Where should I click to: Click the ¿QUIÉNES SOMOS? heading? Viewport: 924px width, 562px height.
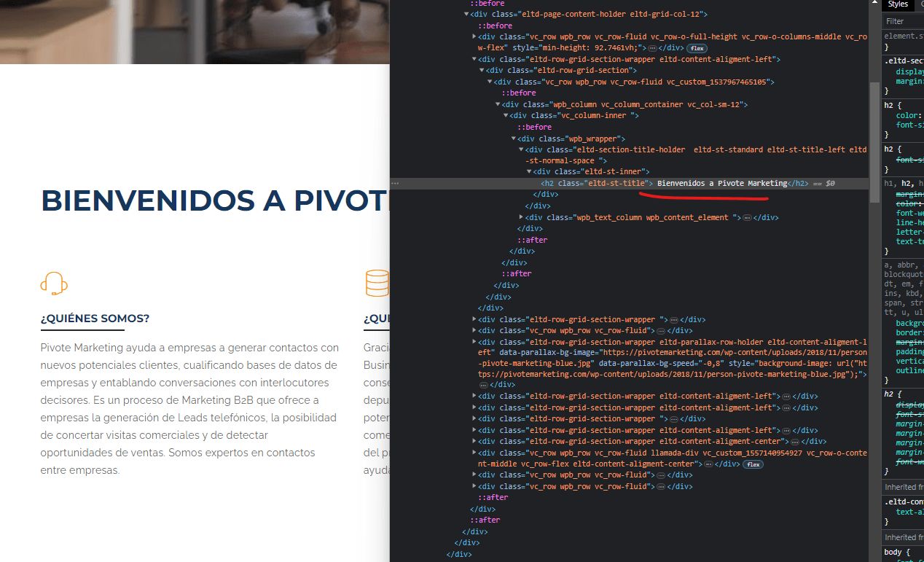click(95, 319)
